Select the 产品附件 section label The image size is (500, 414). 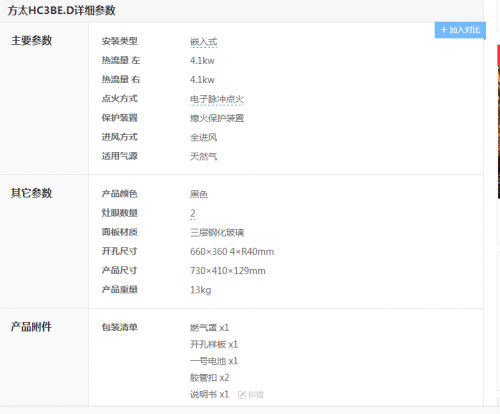(31, 327)
